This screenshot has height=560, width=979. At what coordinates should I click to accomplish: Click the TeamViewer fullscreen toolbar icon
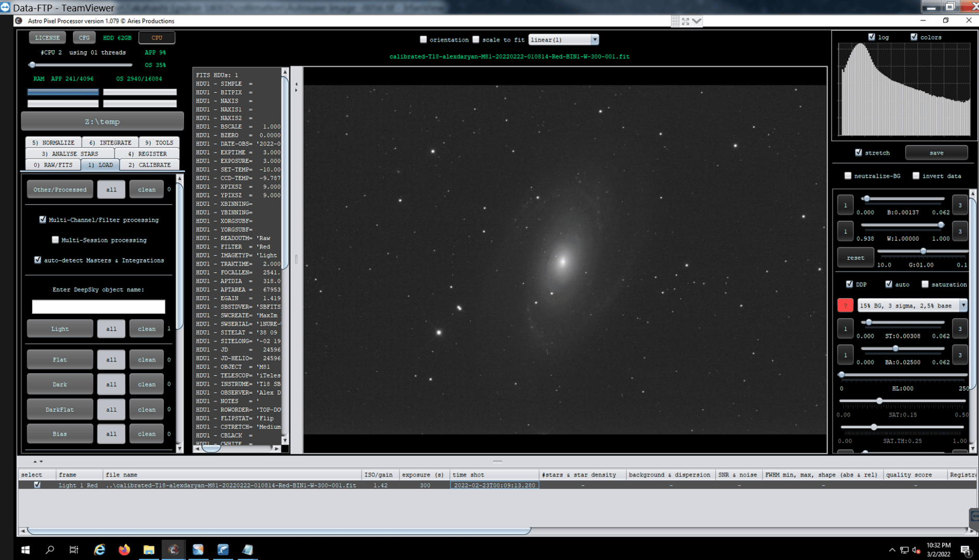686,21
